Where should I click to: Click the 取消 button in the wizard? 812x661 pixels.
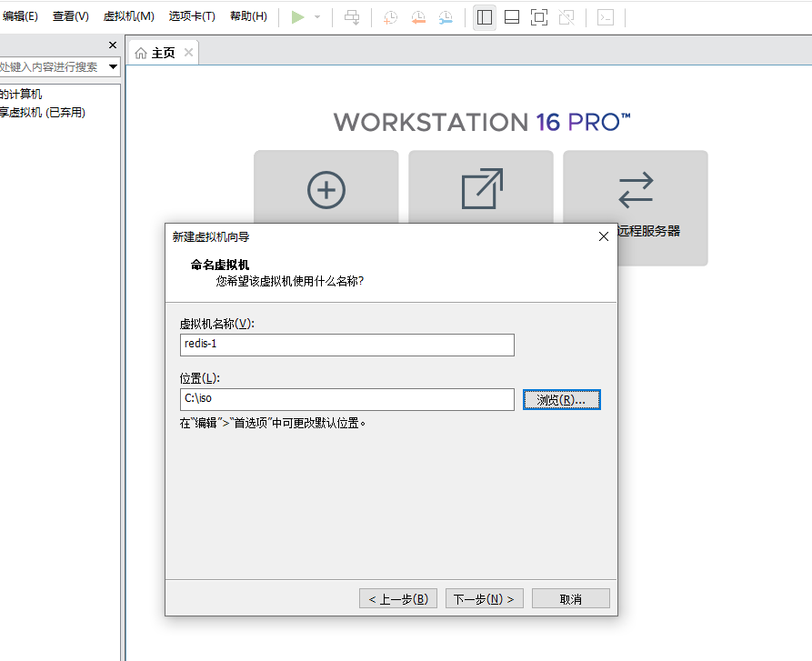click(571, 599)
